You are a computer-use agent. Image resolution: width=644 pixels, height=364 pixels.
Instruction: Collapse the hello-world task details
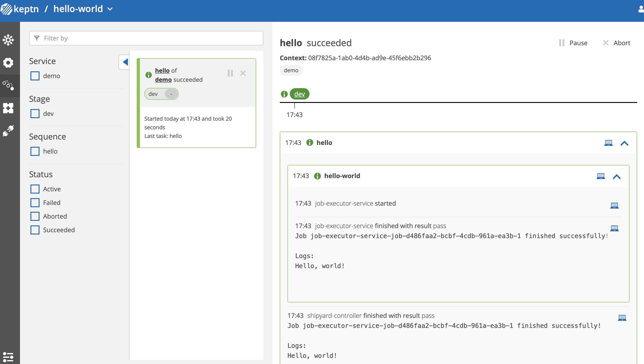coord(617,177)
